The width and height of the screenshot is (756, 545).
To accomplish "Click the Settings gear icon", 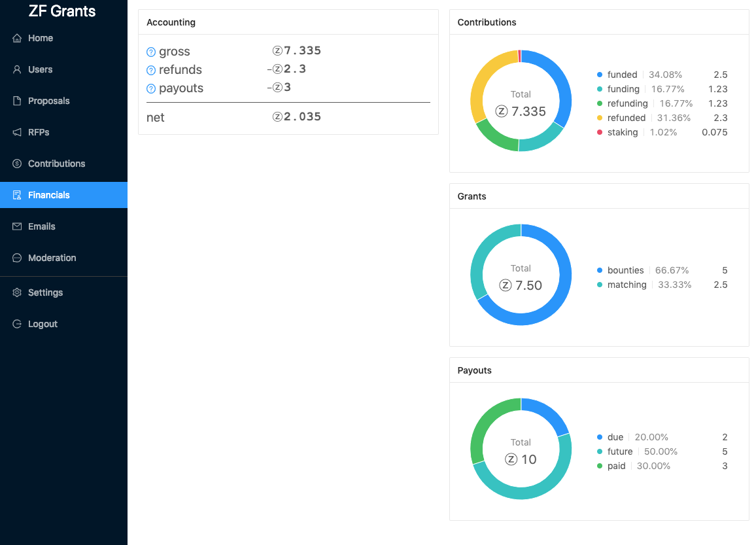I will (x=17, y=292).
